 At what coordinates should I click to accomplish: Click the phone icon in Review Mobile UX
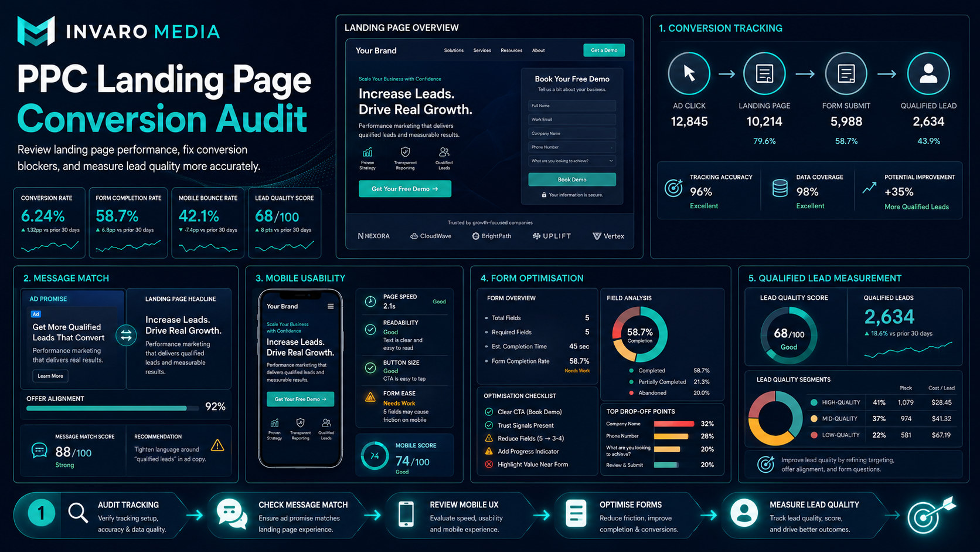pyautogui.click(x=406, y=514)
